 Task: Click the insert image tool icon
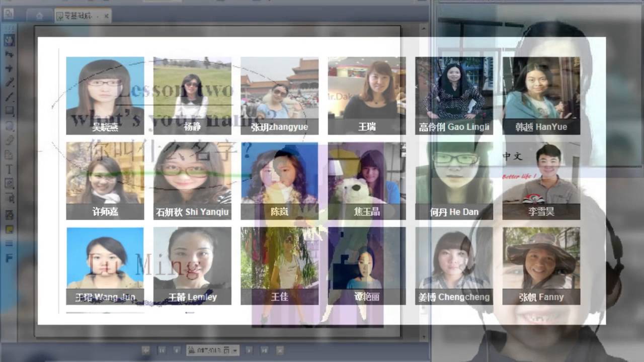coord(9,184)
